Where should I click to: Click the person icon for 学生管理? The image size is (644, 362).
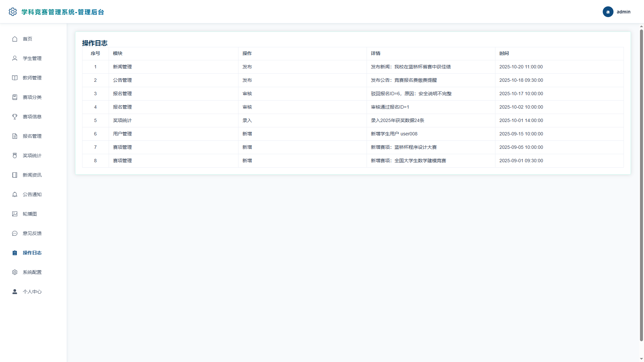(x=15, y=58)
